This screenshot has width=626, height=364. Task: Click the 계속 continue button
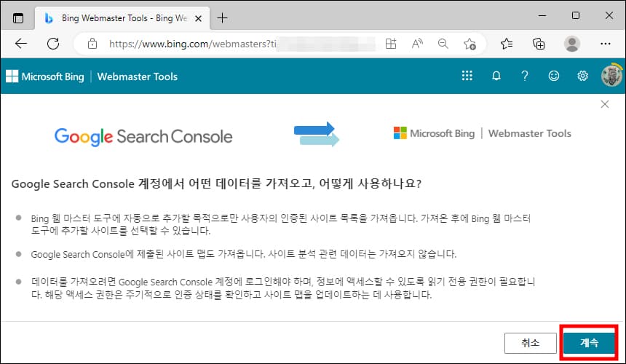point(590,343)
